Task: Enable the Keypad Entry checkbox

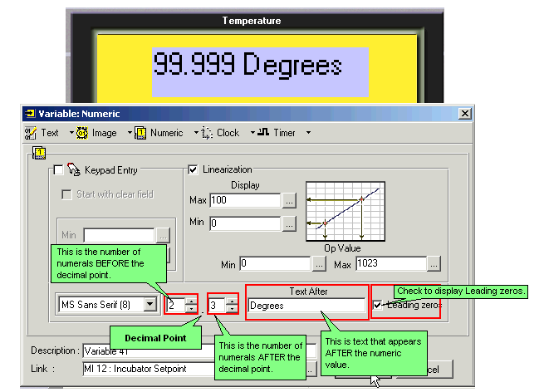Action: pos(58,170)
